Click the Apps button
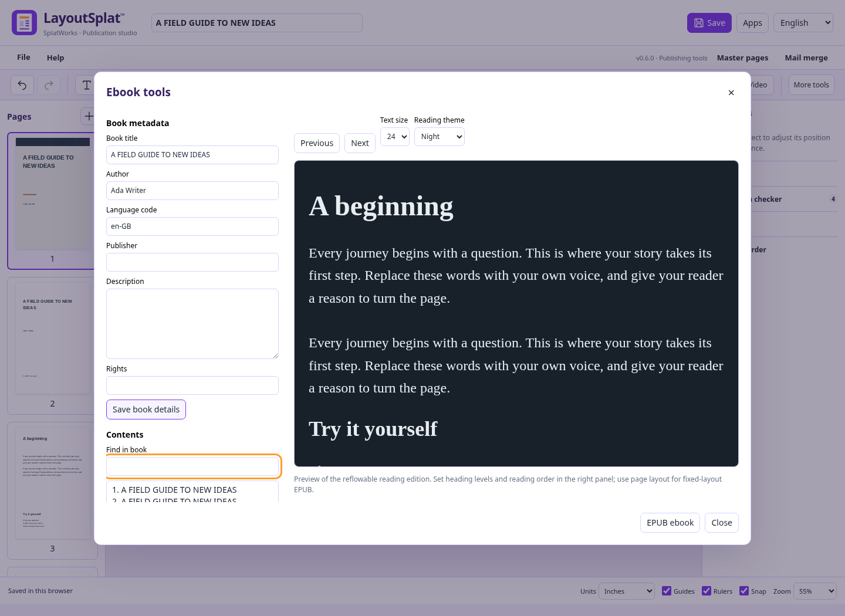Image resolution: width=845 pixels, height=616 pixels. [x=752, y=23]
